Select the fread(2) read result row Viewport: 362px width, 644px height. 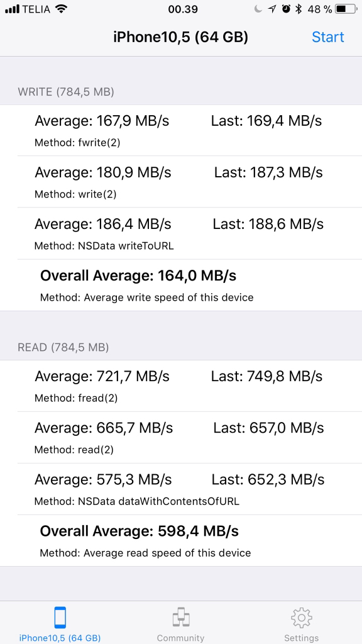click(181, 386)
